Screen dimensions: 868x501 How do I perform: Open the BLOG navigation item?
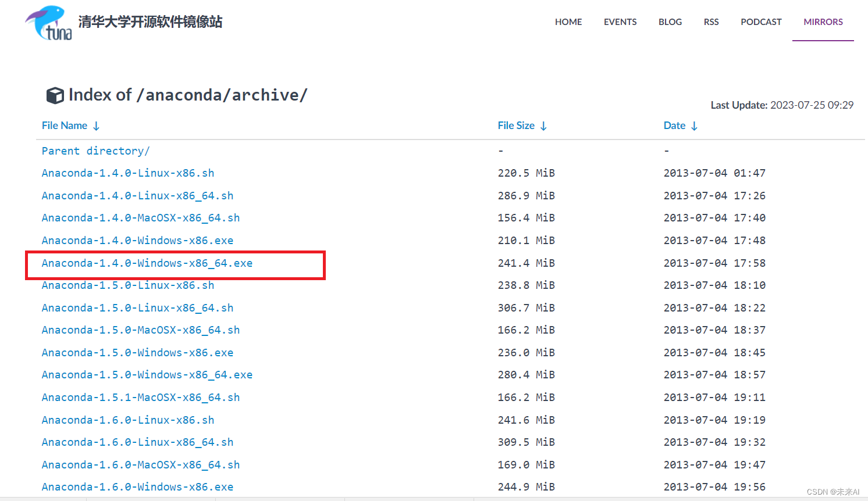(670, 22)
